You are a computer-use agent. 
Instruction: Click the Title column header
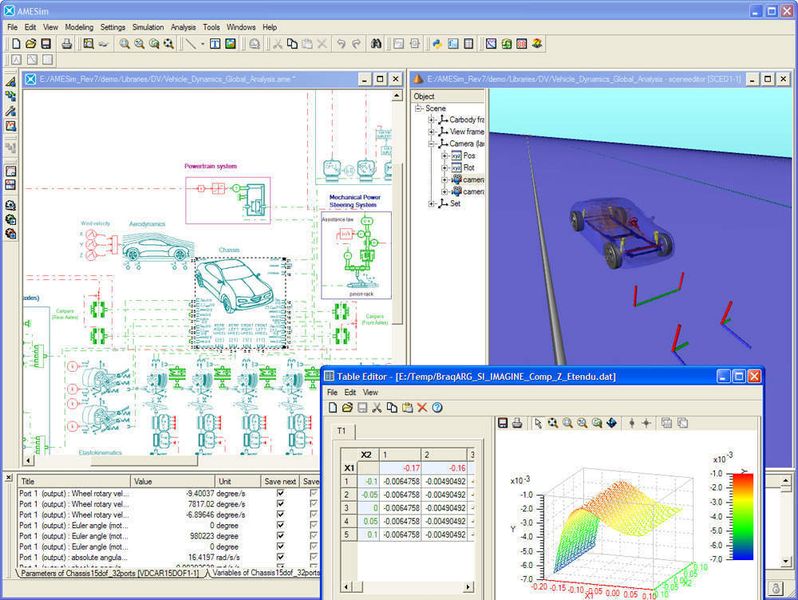(74, 481)
